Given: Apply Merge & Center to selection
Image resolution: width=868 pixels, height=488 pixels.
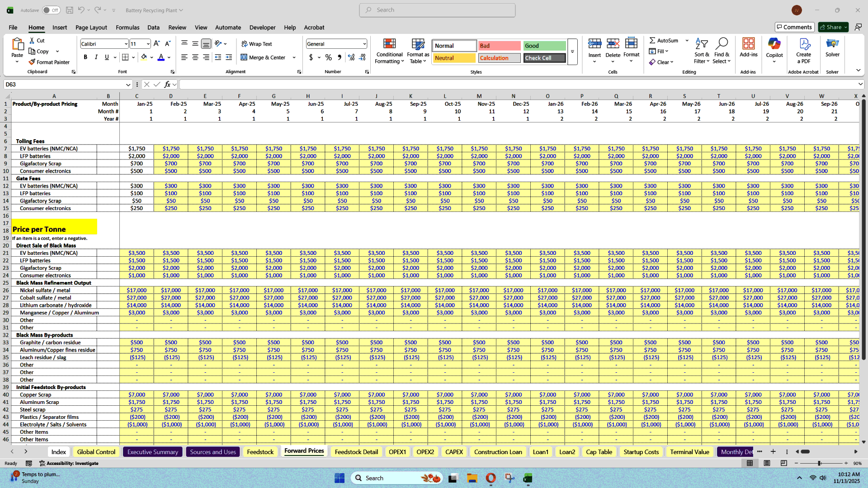Looking at the screenshot, I should point(265,57).
